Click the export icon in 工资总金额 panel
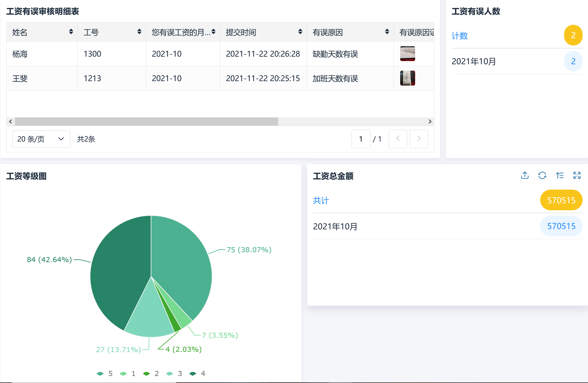 coord(525,175)
